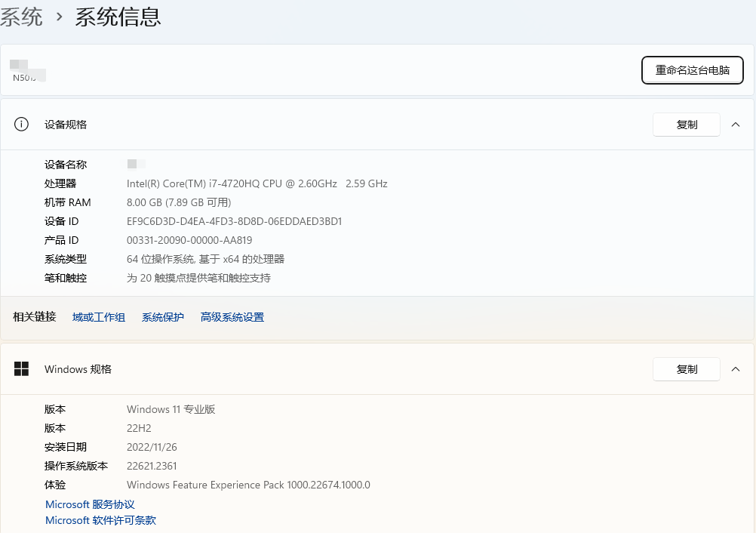Click the 重命名这台电脑 button
Screen dimensions: 756x533
692,70
